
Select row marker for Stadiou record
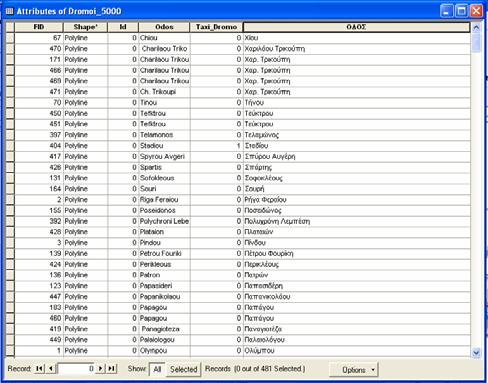tap(10, 146)
